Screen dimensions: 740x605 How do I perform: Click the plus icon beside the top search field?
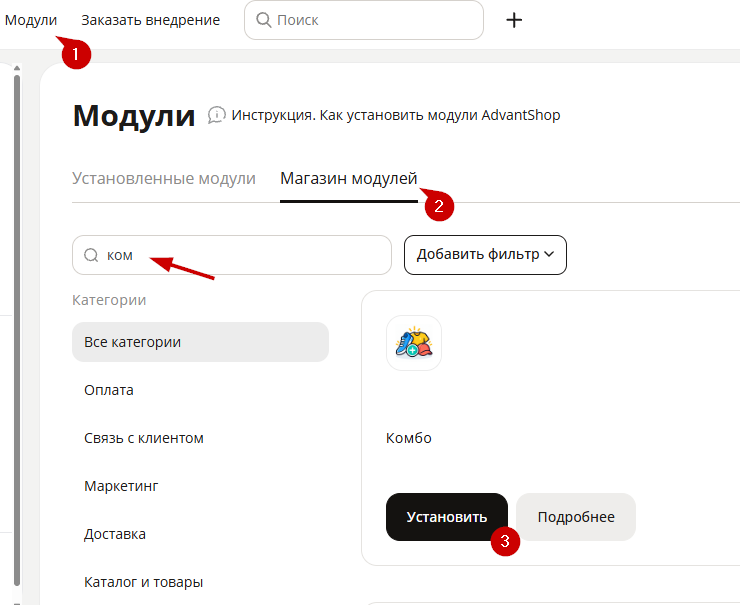514,20
